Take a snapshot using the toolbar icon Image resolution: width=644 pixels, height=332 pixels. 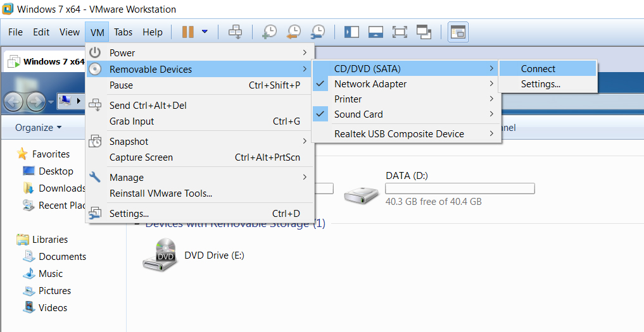(270, 32)
